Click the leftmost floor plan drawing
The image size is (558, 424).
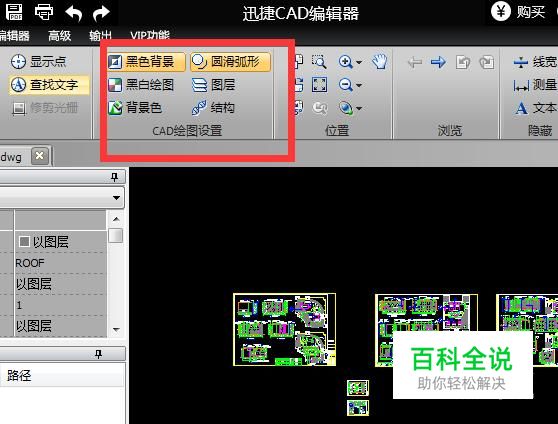[284, 330]
